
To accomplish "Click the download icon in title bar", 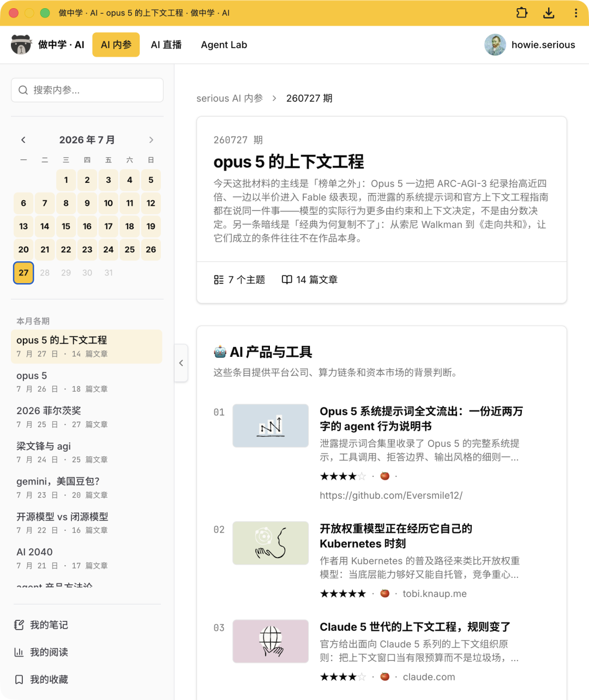I will click(549, 13).
